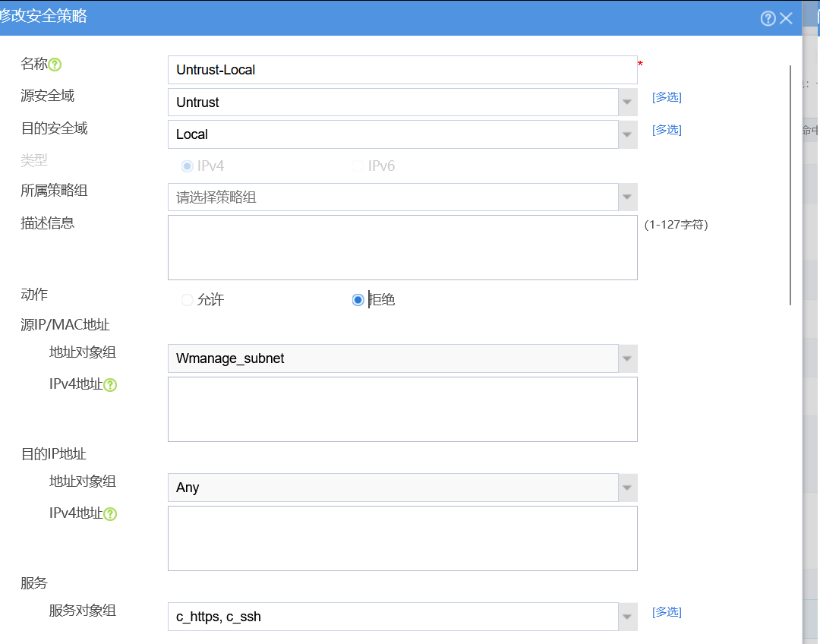Screen dimensions: 820x644
Task: Click the help icon in dialog title bar
Action: click(x=768, y=19)
